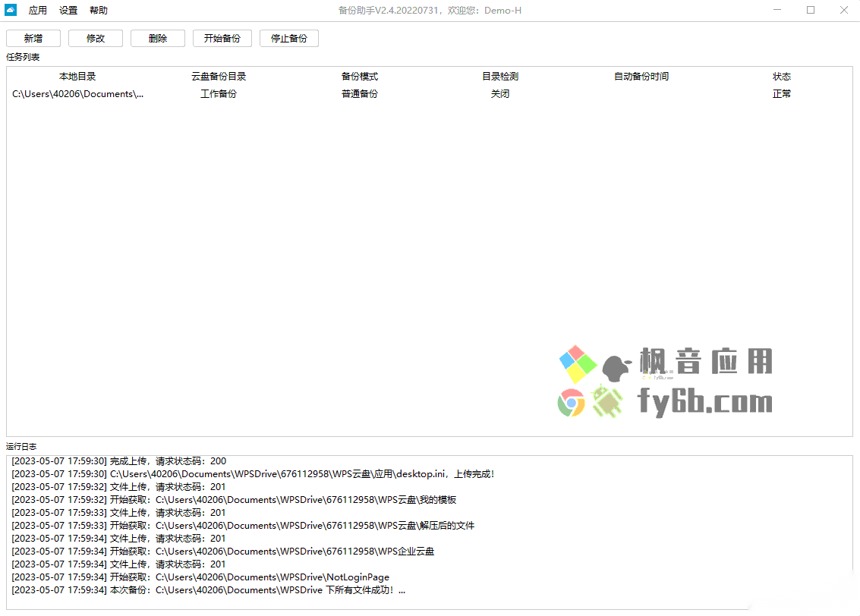Stop backup with 停止备份 button
860x616 pixels.
point(289,39)
